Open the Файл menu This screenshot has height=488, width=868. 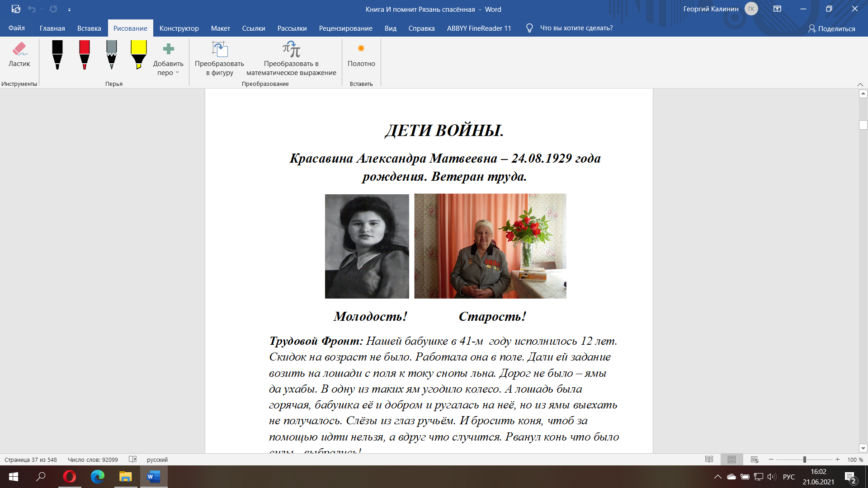17,28
